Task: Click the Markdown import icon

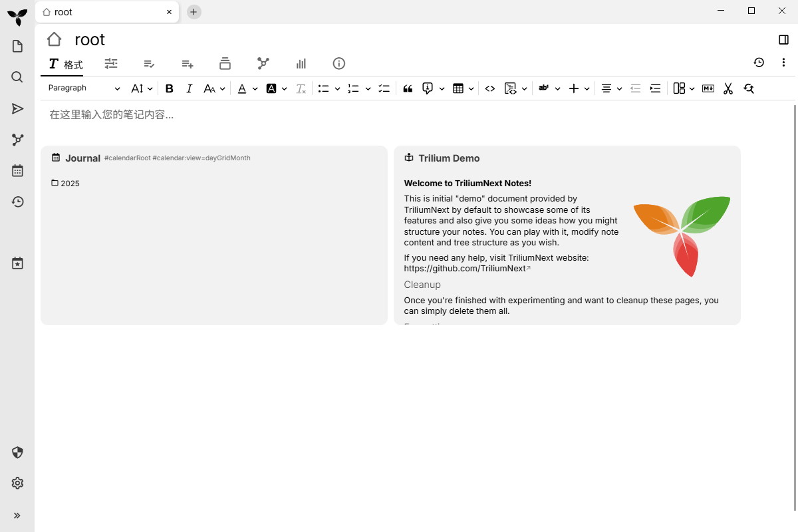Action: [708, 88]
